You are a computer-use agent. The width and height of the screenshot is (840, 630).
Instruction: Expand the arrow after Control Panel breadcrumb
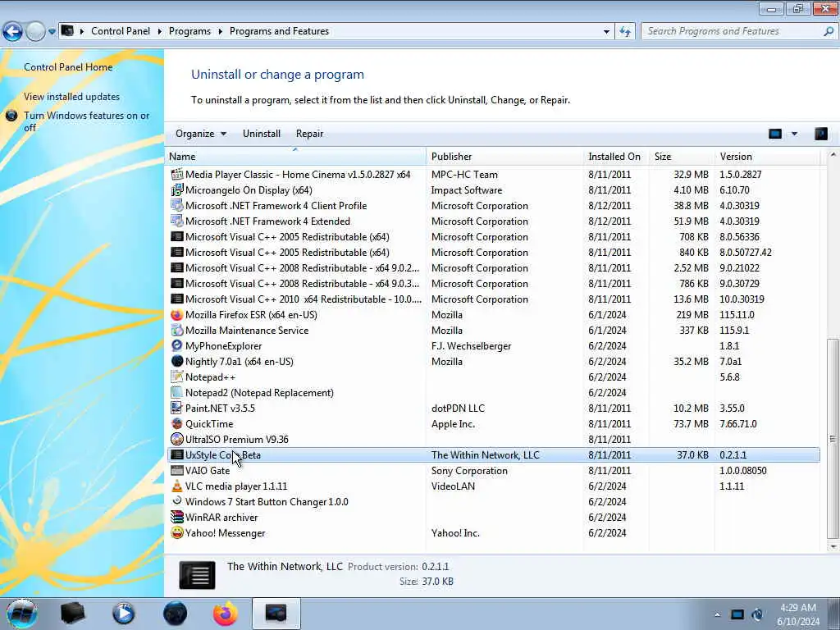160,32
